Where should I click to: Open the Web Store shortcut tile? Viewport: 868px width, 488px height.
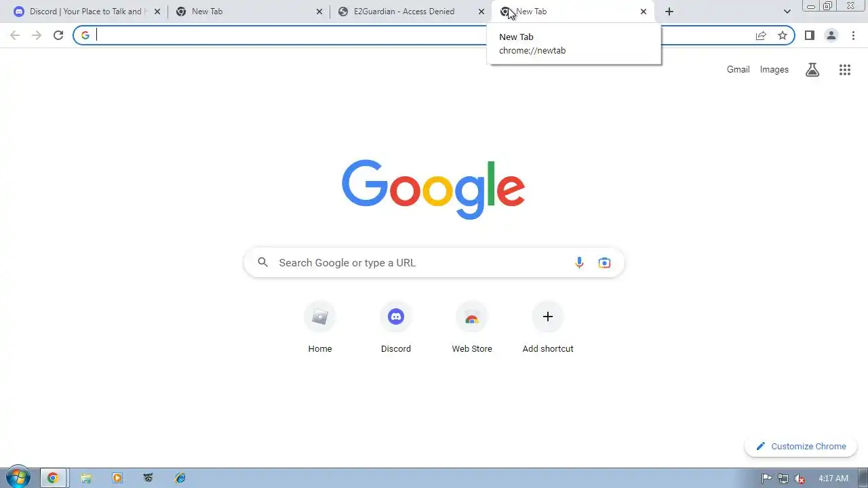(x=472, y=327)
